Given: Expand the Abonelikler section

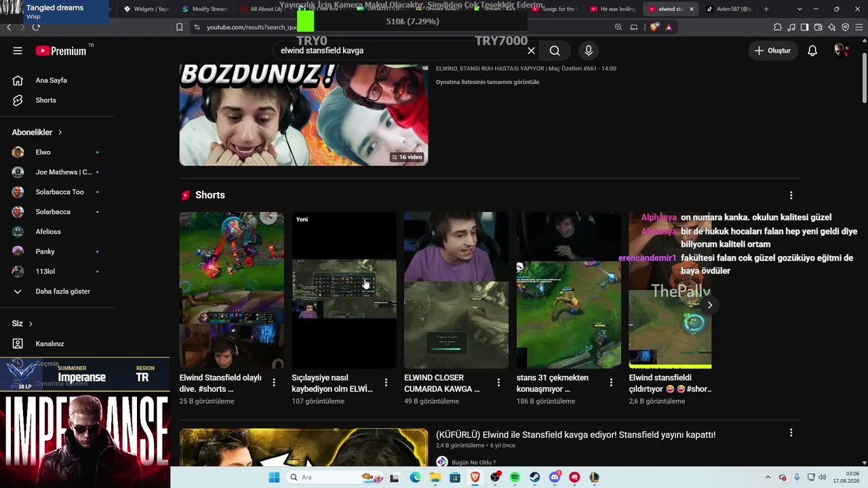Looking at the screenshot, I should click(x=37, y=132).
